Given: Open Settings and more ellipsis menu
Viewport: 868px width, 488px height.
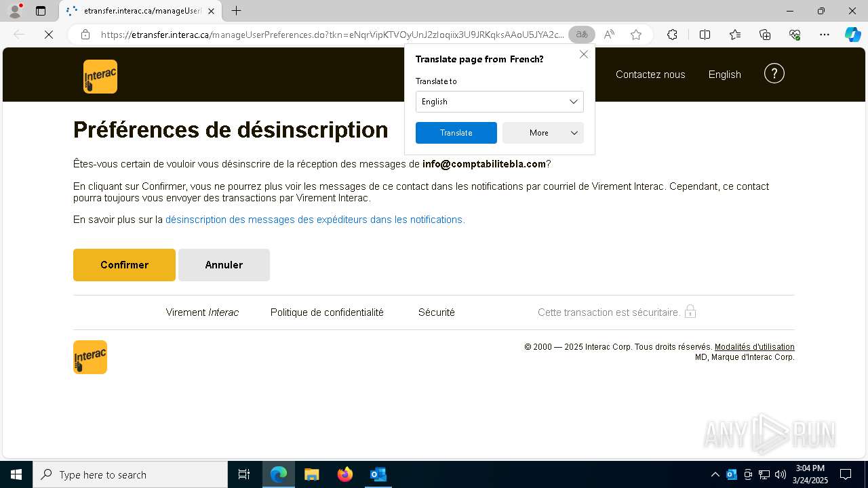Looking at the screenshot, I should (x=825, y=35).
